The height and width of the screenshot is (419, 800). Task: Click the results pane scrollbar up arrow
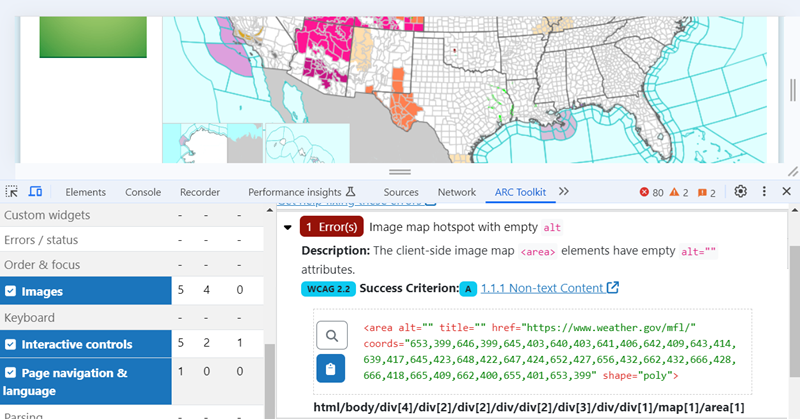coord(794,209)
